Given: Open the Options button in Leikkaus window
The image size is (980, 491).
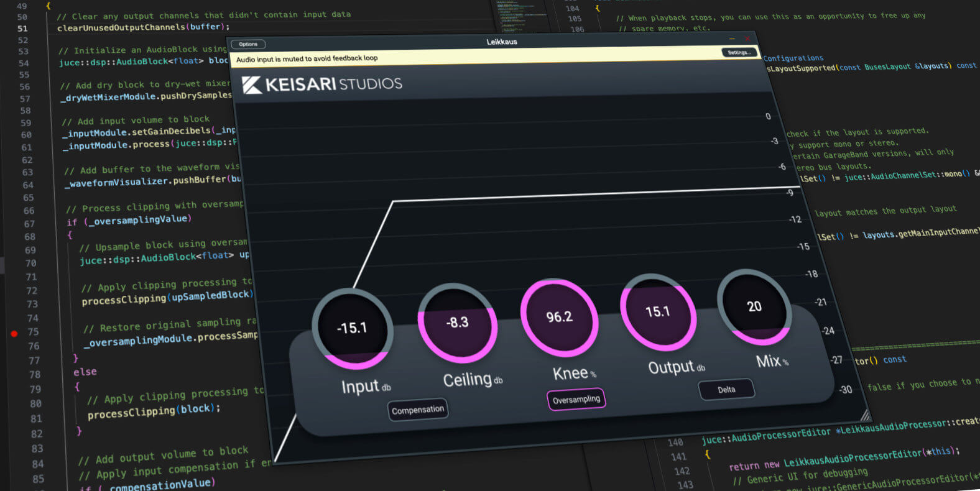Looking at the screenshot, I should pyautogui.click(x=248, y=44).
